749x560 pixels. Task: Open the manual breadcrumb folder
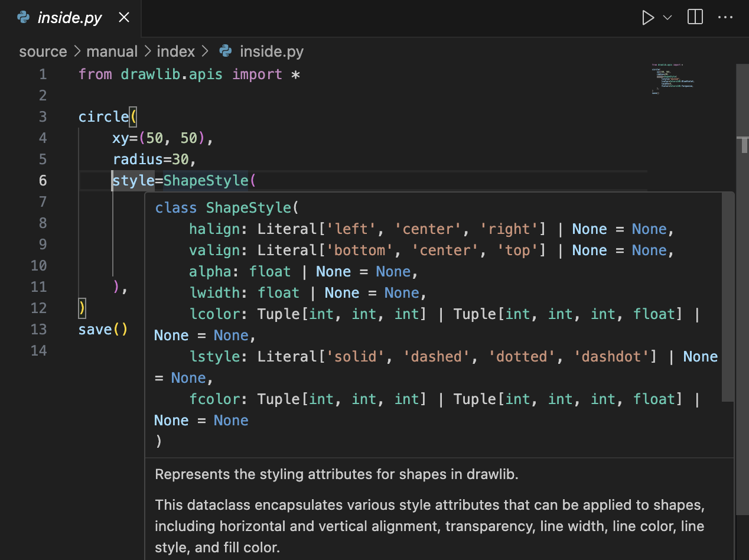[112, 51]
